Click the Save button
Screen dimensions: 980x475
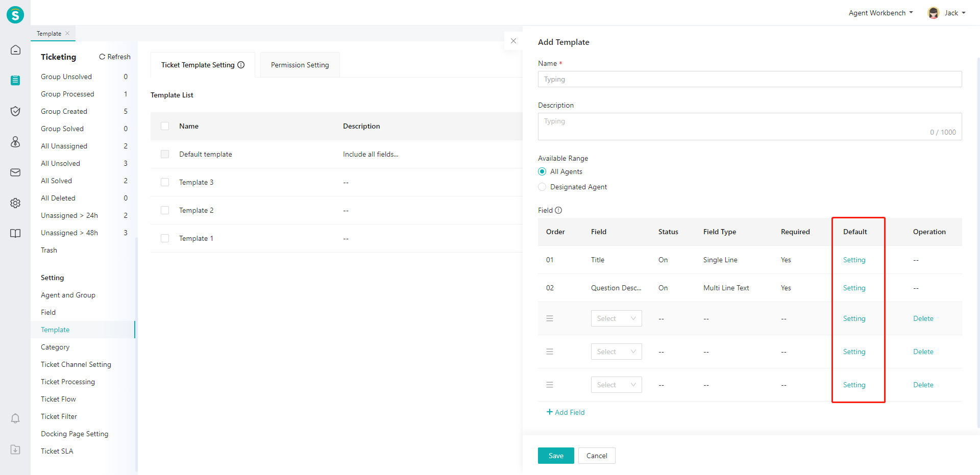pos(556,456)
